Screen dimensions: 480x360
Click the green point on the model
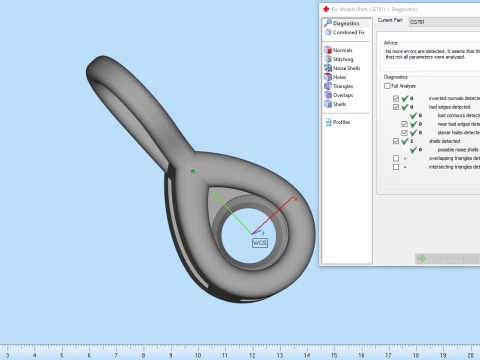point(193,171)
